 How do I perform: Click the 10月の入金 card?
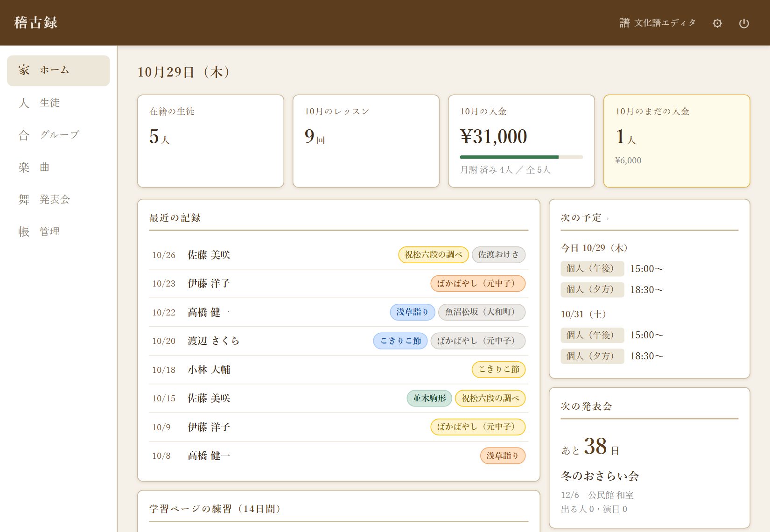coord(521,141)
